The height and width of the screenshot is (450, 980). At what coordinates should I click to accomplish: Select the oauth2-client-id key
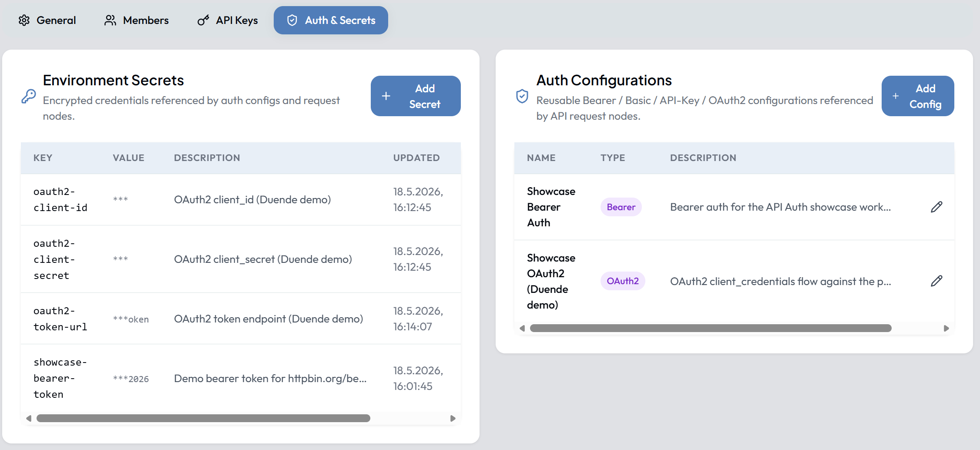60,200
